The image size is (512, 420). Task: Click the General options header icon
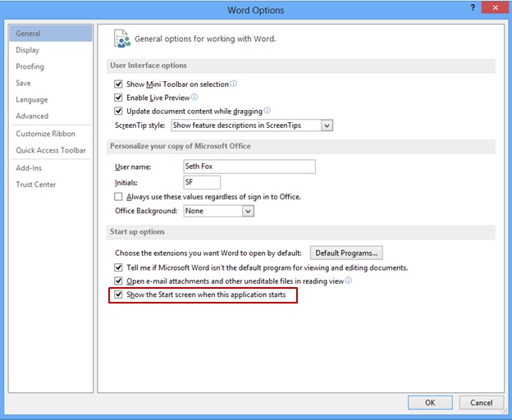click(x=122, y=38)
